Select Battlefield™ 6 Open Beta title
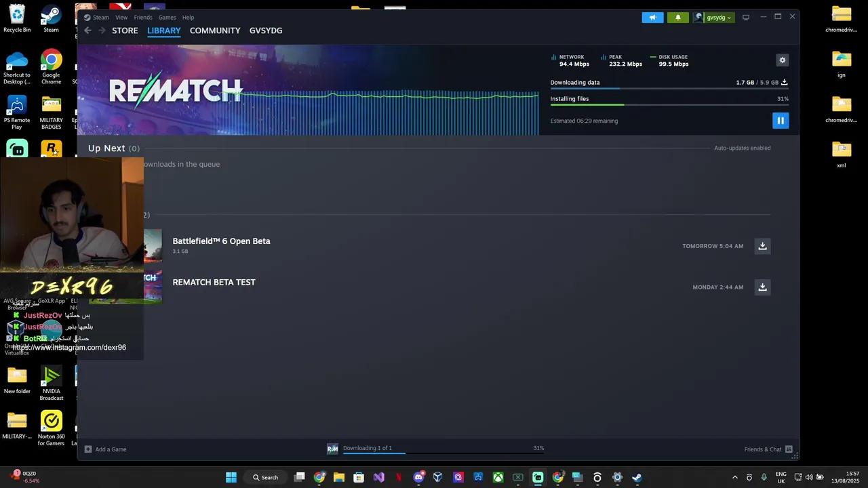This screenshot has width=868, height=488. click(221, 241)
